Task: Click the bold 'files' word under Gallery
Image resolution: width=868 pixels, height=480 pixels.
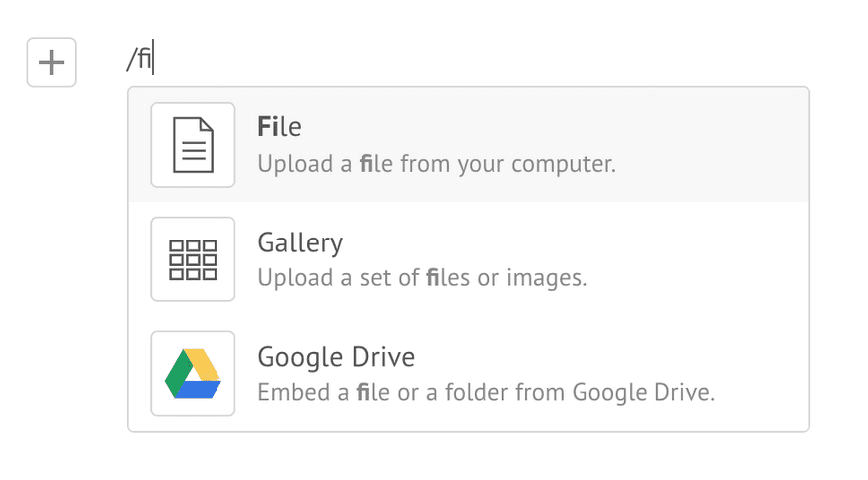Action: tap(448, 278)
